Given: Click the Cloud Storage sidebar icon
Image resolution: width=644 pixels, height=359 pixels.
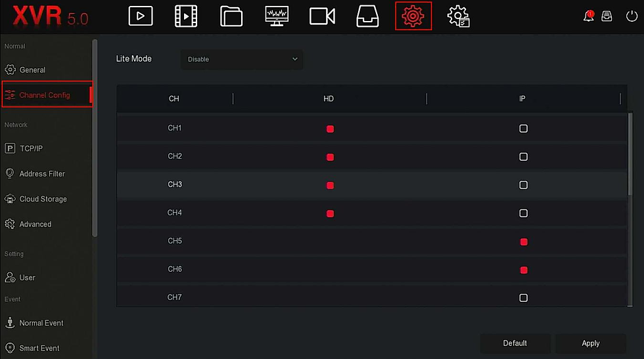Looking at the screenshot, I should 10,199.
